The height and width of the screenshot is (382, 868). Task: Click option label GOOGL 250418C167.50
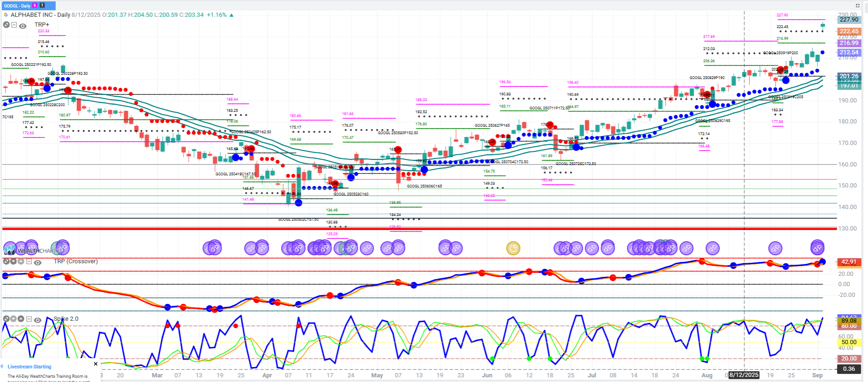point(236,174)
